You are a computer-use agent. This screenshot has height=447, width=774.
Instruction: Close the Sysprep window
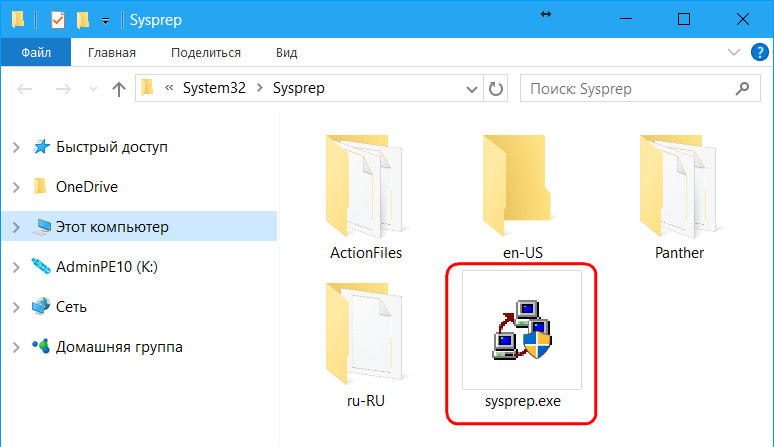pos(742,19)
